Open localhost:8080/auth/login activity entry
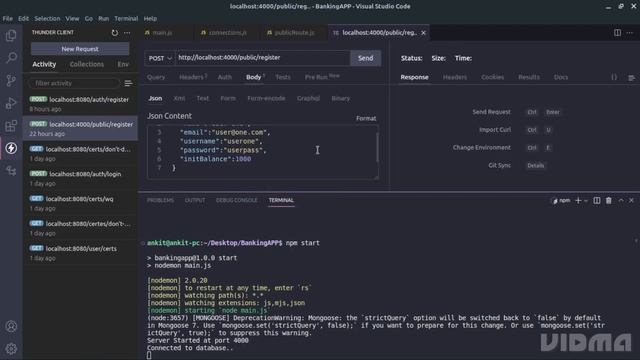Viewport: 640px width, 360px height. coord(80,178)
